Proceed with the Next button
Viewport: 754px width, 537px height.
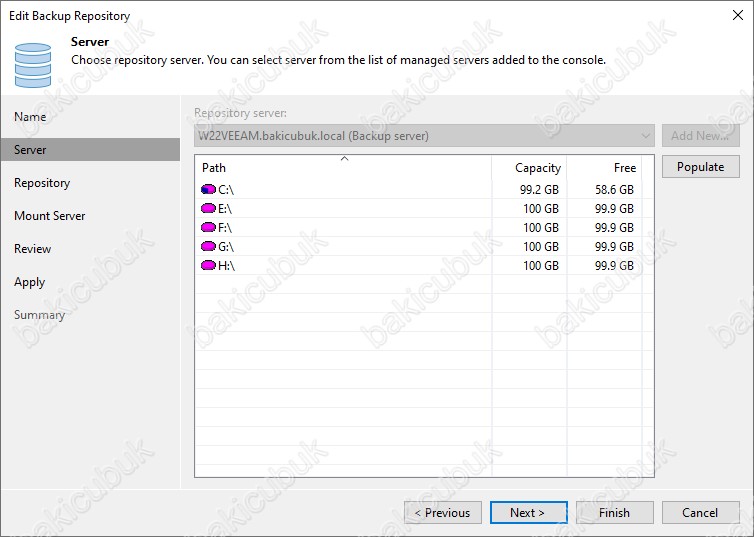click(x=528, y=512)
